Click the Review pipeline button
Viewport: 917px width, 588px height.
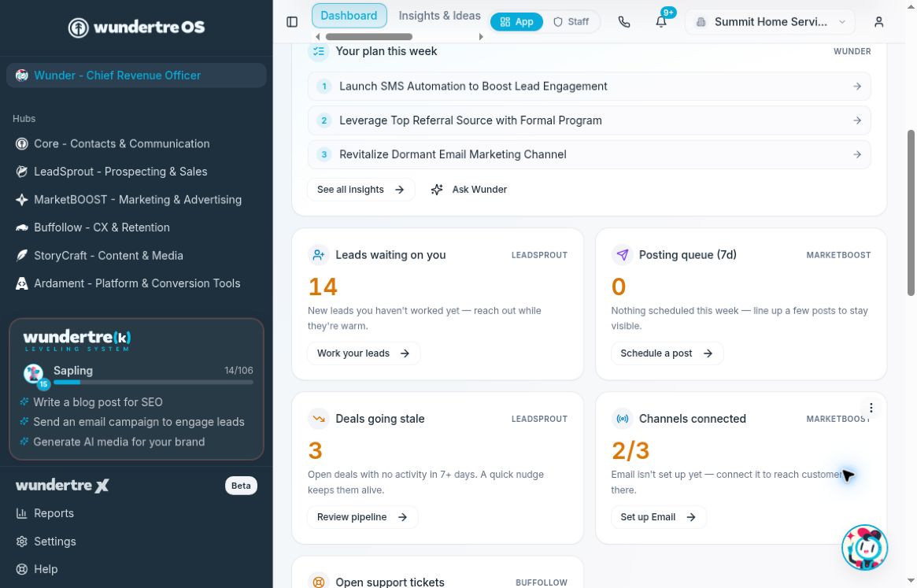pos(362,517)
